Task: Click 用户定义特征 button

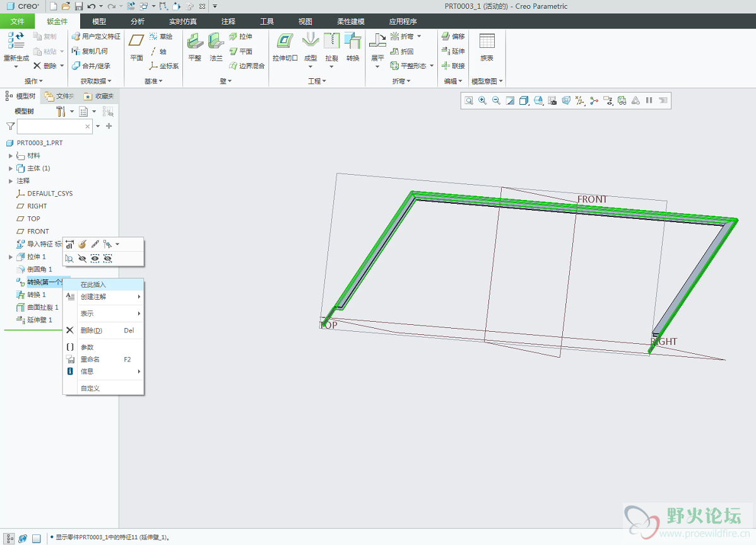Action: [96, 36]
